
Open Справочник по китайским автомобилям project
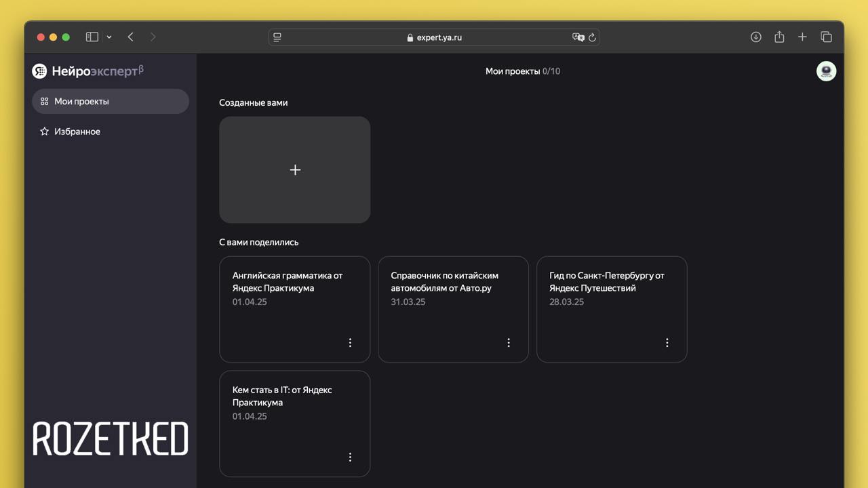(x=453, y=309)
